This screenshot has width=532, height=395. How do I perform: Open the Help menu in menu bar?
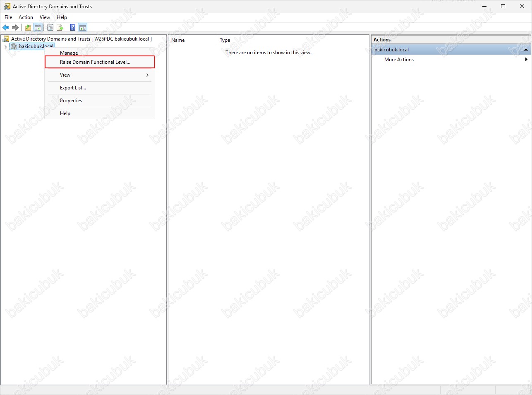click(62, 17)
